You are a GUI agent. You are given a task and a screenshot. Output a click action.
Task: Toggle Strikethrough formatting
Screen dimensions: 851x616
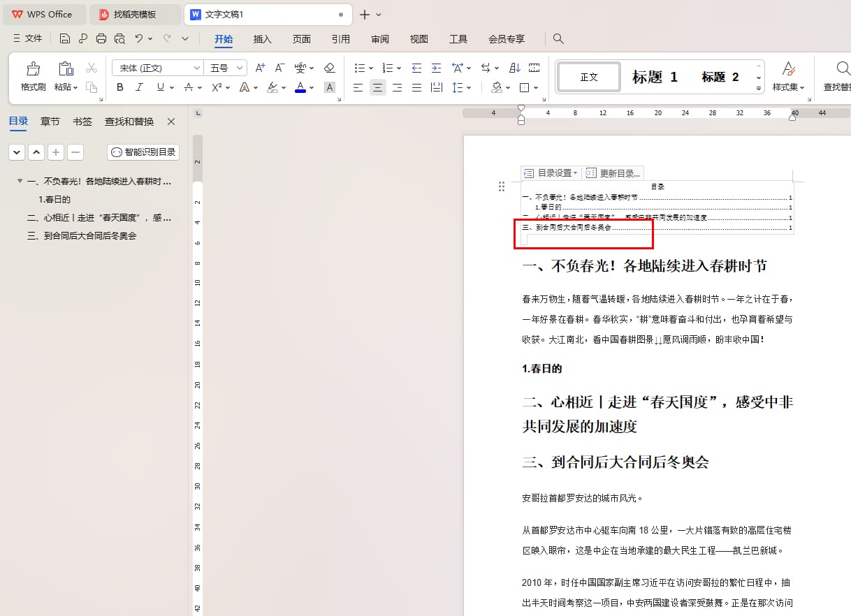click(188, 87)
